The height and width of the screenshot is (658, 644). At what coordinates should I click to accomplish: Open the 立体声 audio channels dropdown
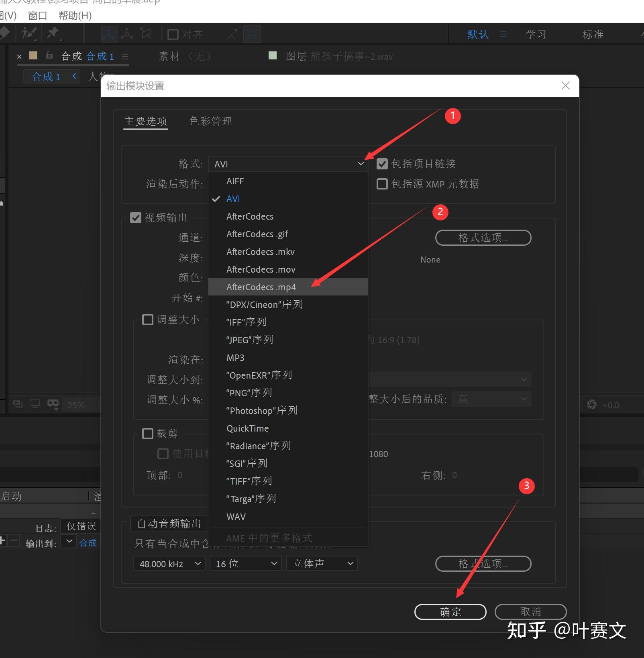(x=322, y=564)
